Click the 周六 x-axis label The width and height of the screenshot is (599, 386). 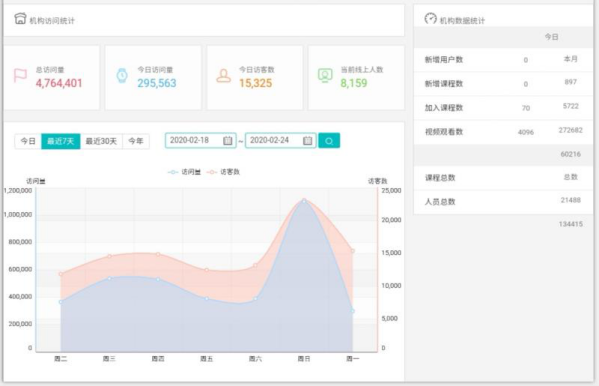tap(255, 359)
